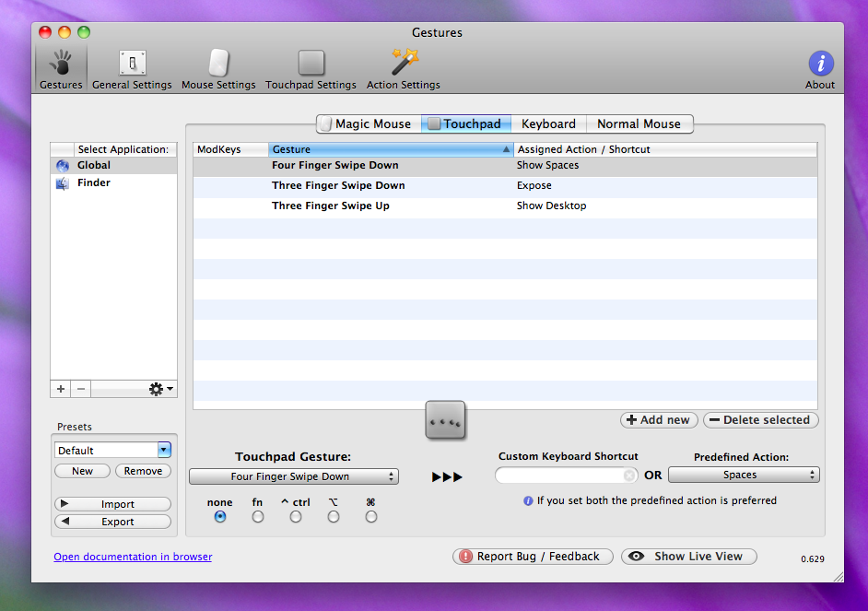
Task: Open the Gestures toolbar pane
Action: pos(61,68)
